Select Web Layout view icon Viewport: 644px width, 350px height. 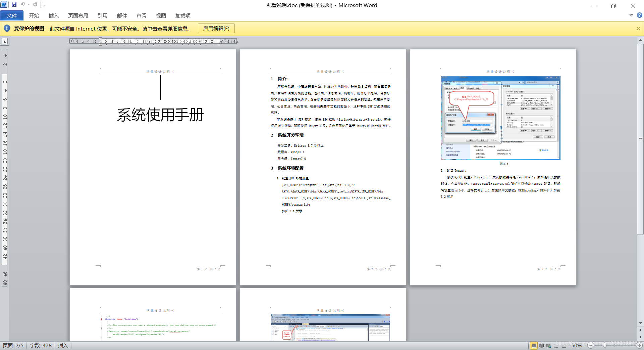(x=549, y=346)
